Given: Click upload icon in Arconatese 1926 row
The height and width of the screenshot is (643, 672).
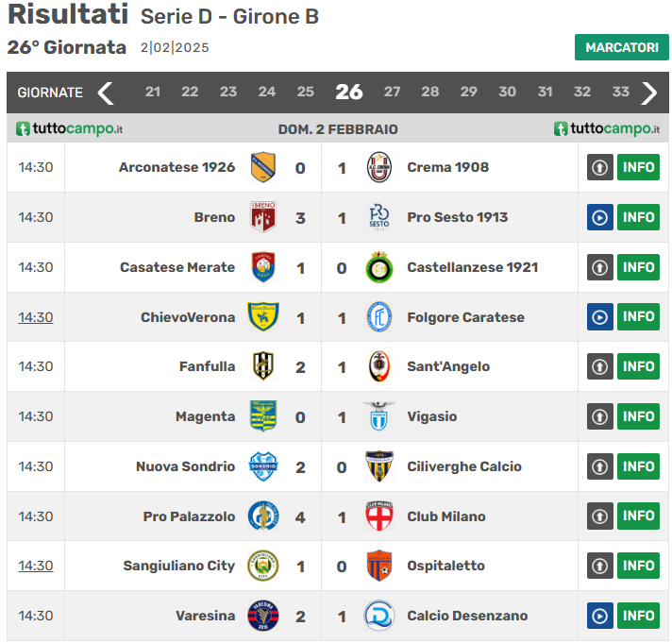Looking at the screenshot, I should 600,168.
